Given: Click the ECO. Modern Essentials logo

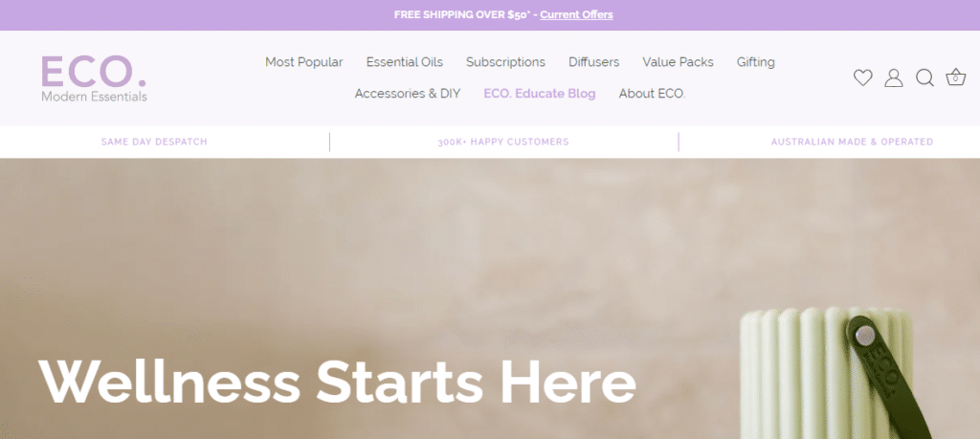Looking at the screenshot, I should tap(95, 78).
